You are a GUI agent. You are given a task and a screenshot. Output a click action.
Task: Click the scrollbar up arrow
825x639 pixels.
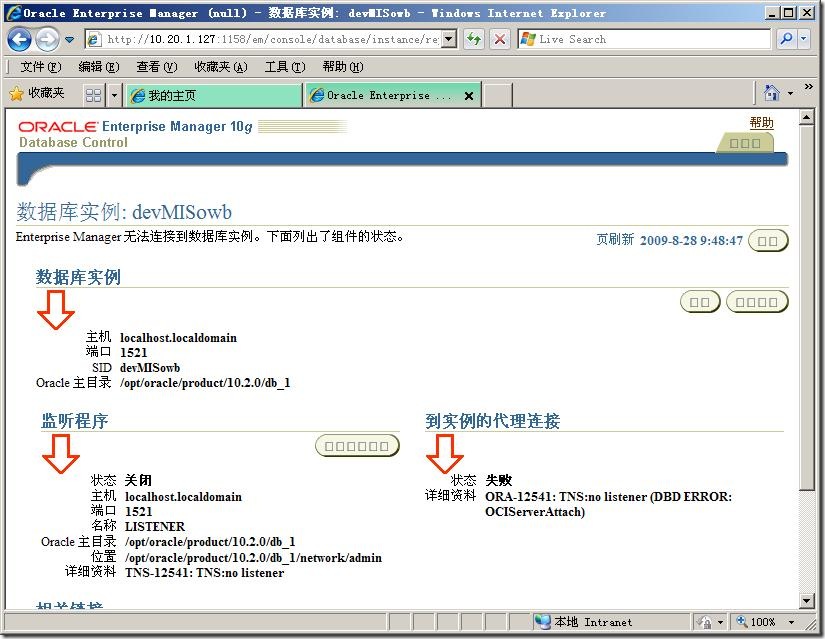(x=807, y=117)
